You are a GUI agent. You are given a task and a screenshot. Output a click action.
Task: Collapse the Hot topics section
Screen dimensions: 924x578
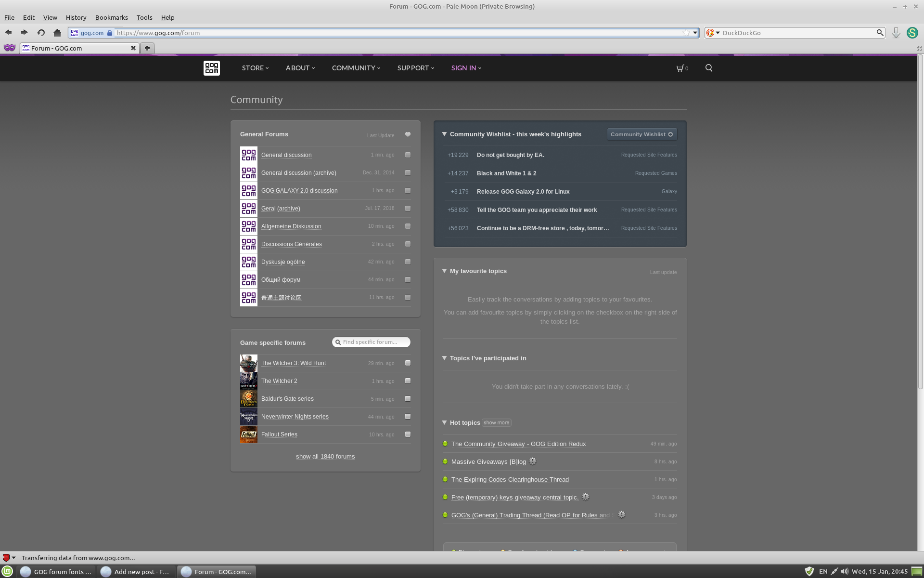(x=444, y=423)
